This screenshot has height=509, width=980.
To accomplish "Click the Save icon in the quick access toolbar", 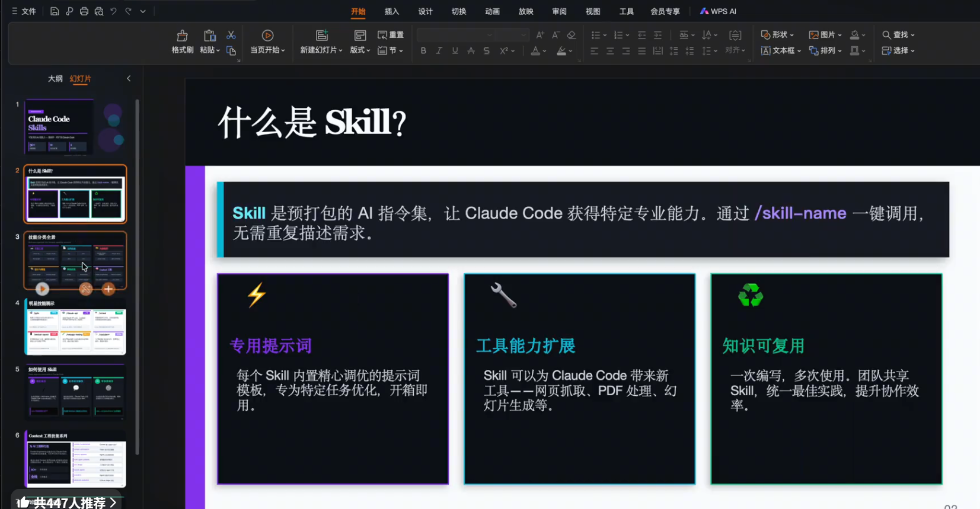I will (55, 11).
